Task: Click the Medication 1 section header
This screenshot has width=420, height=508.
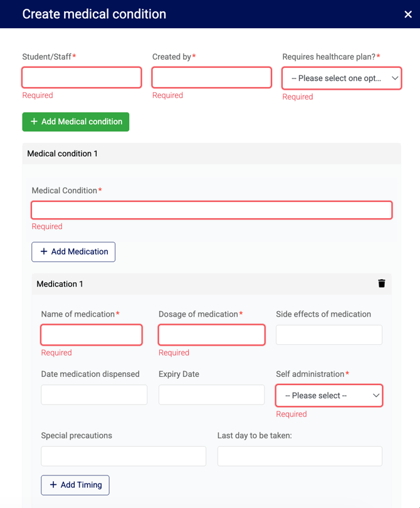Action: point(211,284)
